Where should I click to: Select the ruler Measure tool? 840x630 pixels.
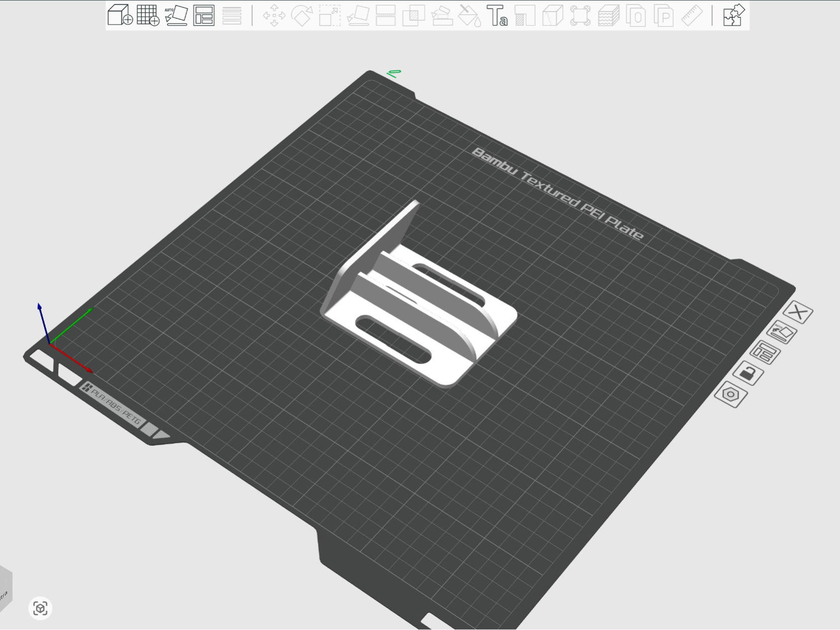[x=692, y=15]
